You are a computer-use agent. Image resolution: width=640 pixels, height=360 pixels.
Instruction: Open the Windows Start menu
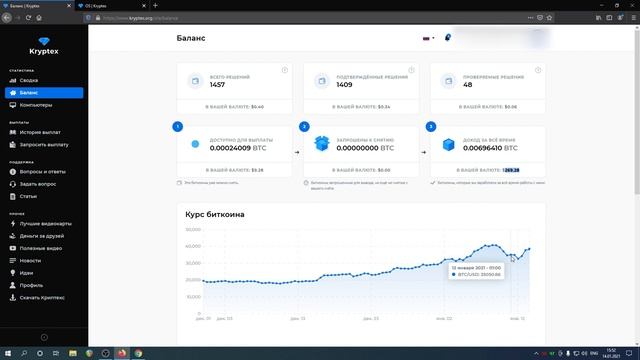pos(8,353)
